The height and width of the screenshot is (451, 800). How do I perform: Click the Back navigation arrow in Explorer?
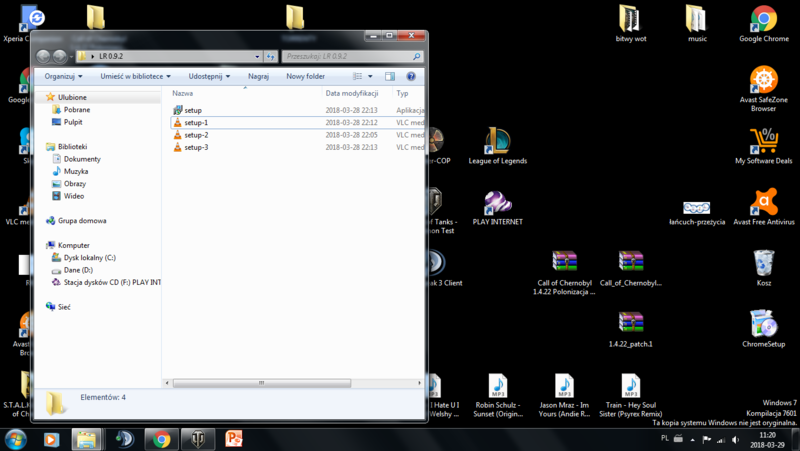pos(44,57)
